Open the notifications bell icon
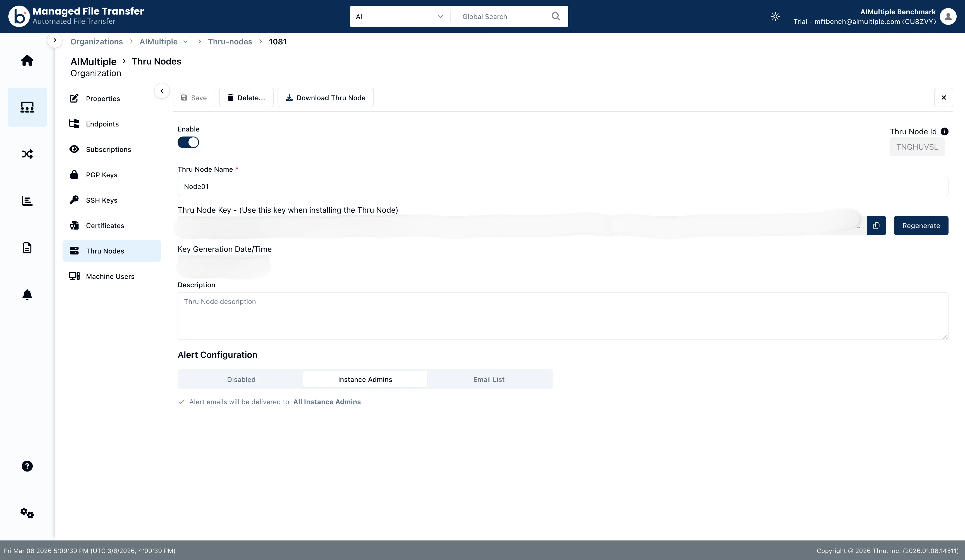The height and width of the screenshot is (560, 965). (x=27, y=294)
